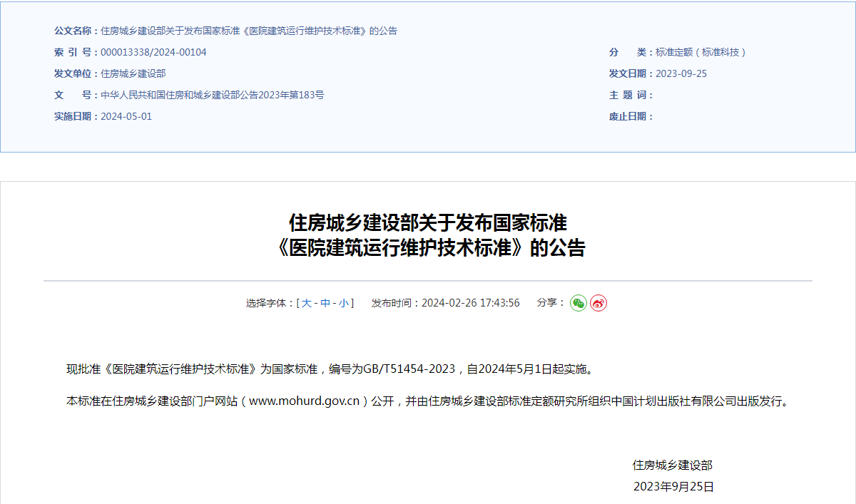Click website address www.mohurd.gov.cn in body
The width and height of the screenshot is (856, 504).
(304, 401)
